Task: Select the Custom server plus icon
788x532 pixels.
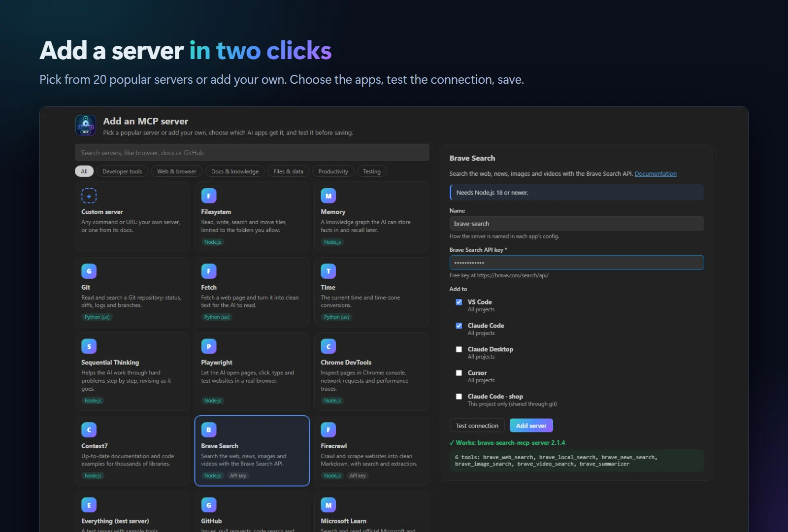Action: pyautogui.click(x=89, y=196)
